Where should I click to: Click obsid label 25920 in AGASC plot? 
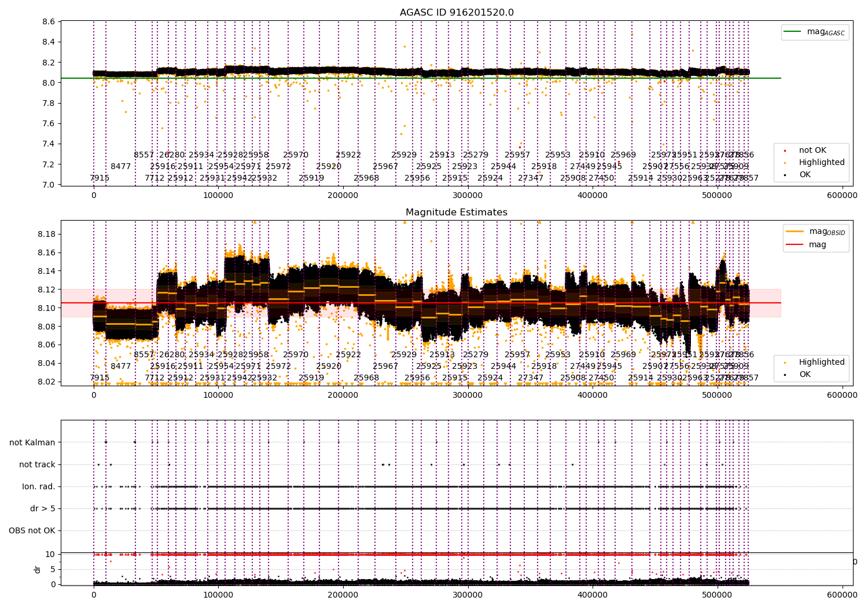[x=329, y=166]
